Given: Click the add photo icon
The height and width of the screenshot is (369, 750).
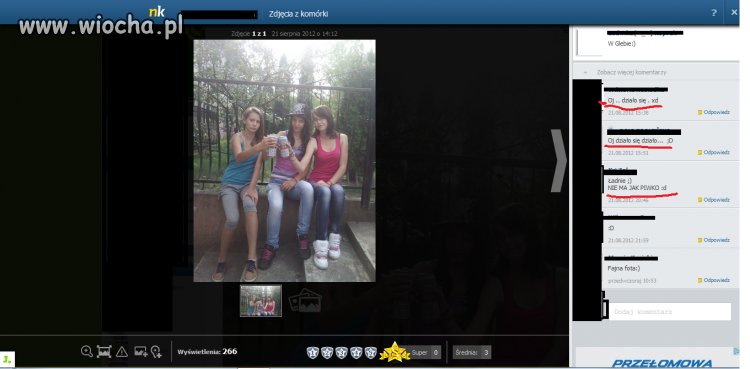Looking at the screenshot, I should click(x=141, y=352).
